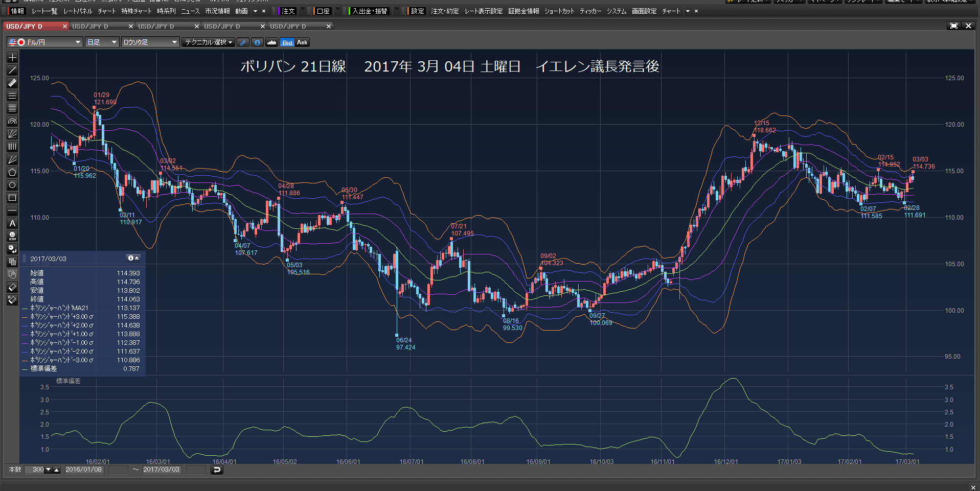Select the circle shape tool

point(12,185)
